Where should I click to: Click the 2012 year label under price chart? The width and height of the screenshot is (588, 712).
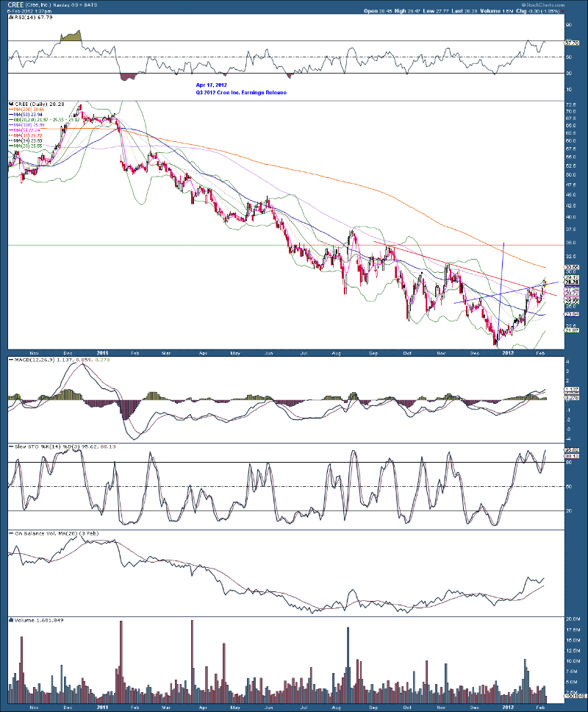pyautogui.click(x=508, y=352)
